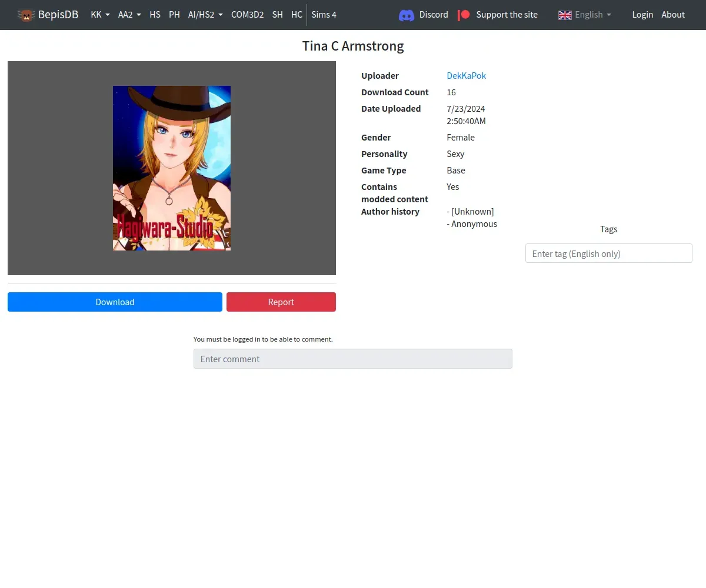This screenshot has height=588, width=706.
Task: Click the Discord logo icon
Action: pyautogui.click(x=407, y=15)
